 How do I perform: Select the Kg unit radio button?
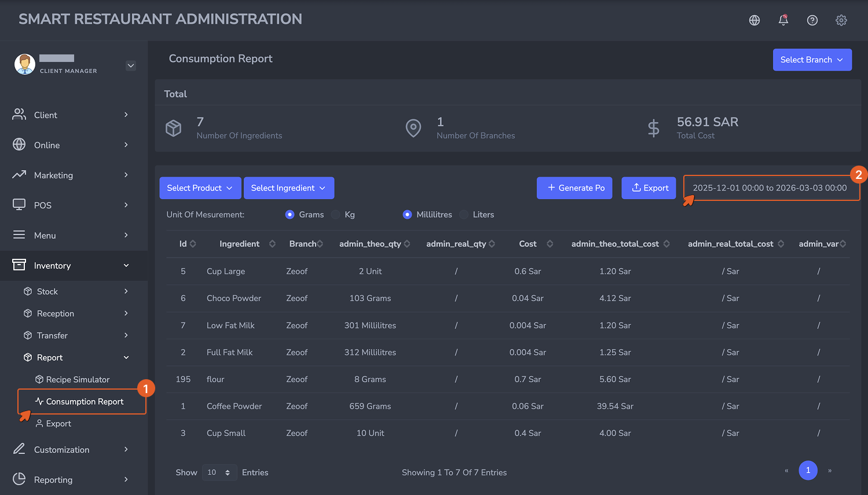336,215
